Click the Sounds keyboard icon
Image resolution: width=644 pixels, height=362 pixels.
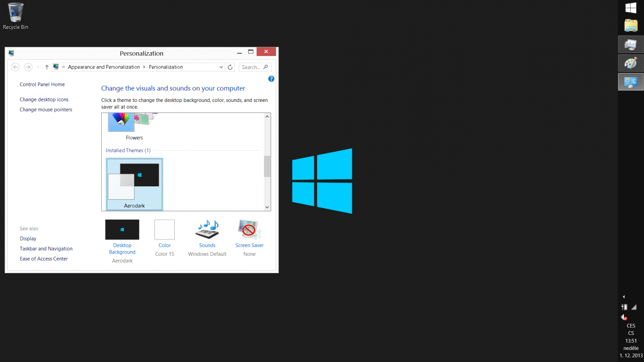[207, 230]
